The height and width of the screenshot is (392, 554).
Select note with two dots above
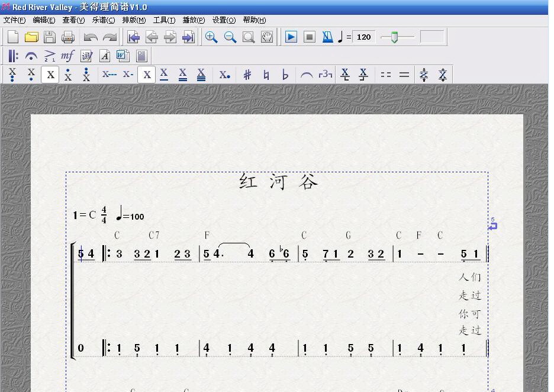(x=86, y=75)
